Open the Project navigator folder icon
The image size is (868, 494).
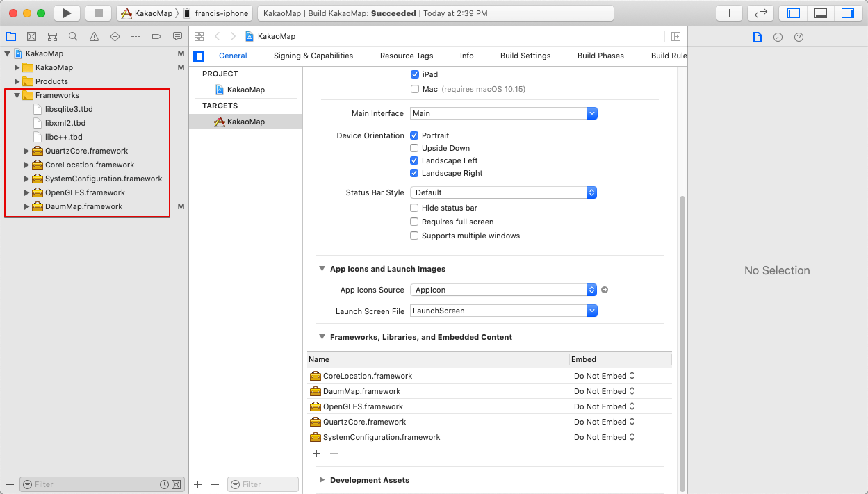click(10, 37)
